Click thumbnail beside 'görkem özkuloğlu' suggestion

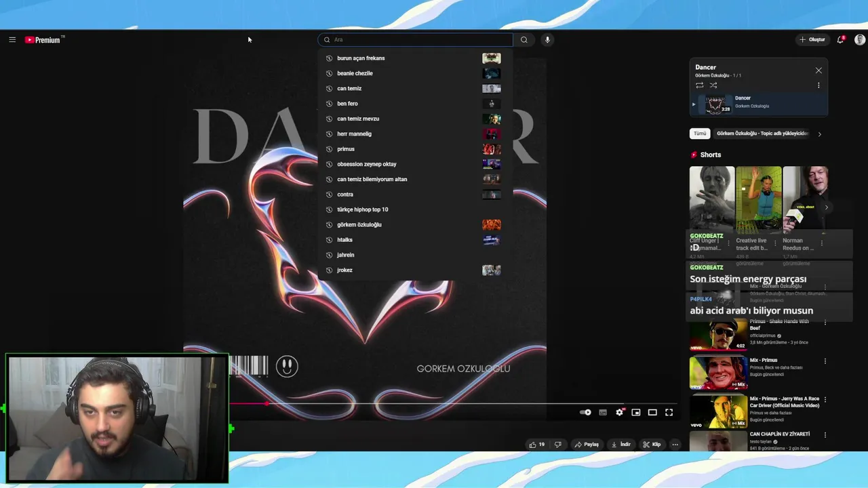492,224
